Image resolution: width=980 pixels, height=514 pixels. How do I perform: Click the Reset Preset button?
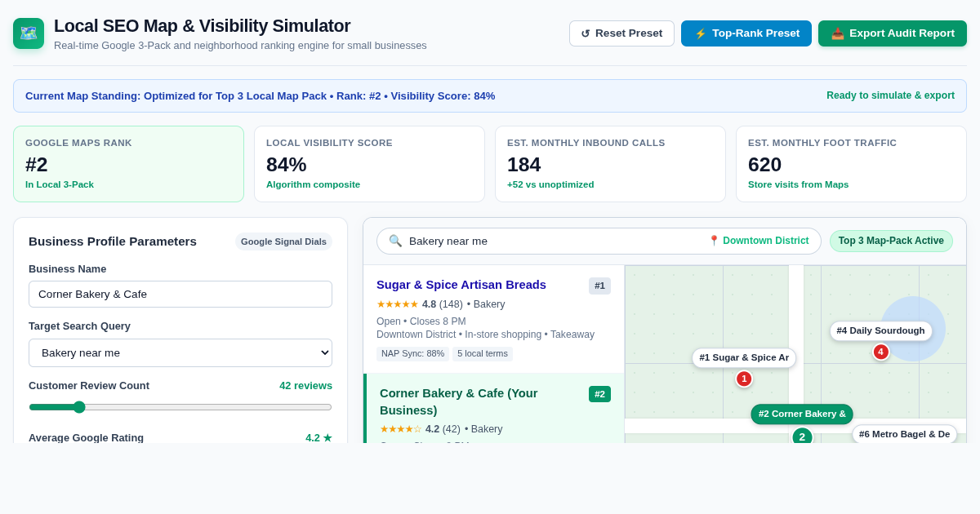[x=621, y=33]
